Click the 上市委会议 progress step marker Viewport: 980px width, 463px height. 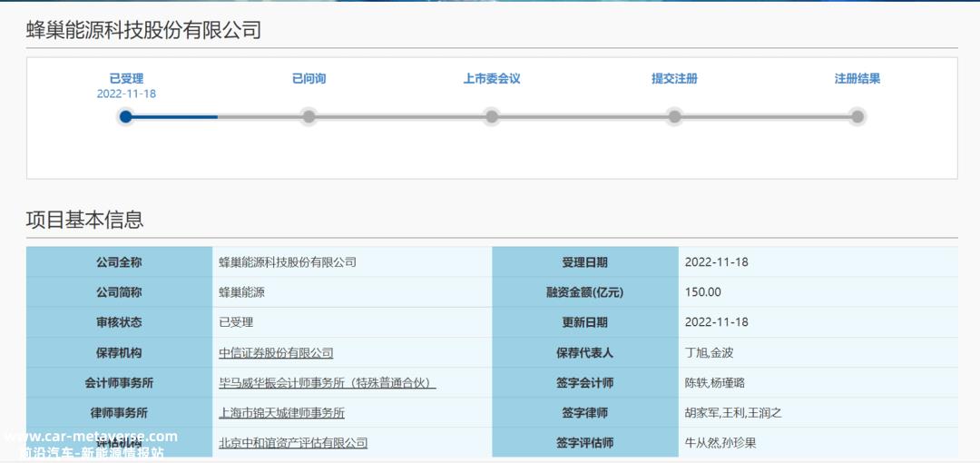(x=492, y=116)
